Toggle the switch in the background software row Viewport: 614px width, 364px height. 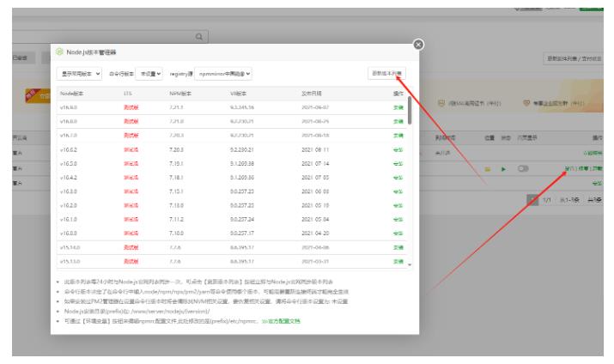[x=523, y=168]
